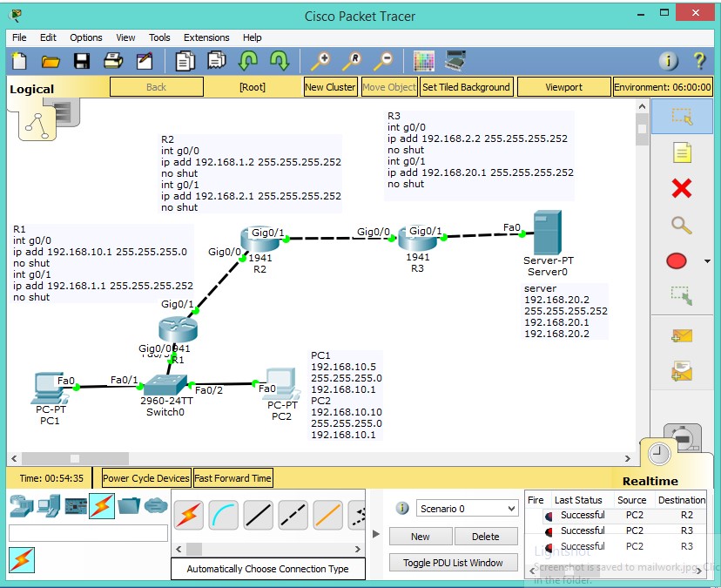721x588 pixels.
Task: Select the Delete tool in the sidebar
Action: coord(682,188)
